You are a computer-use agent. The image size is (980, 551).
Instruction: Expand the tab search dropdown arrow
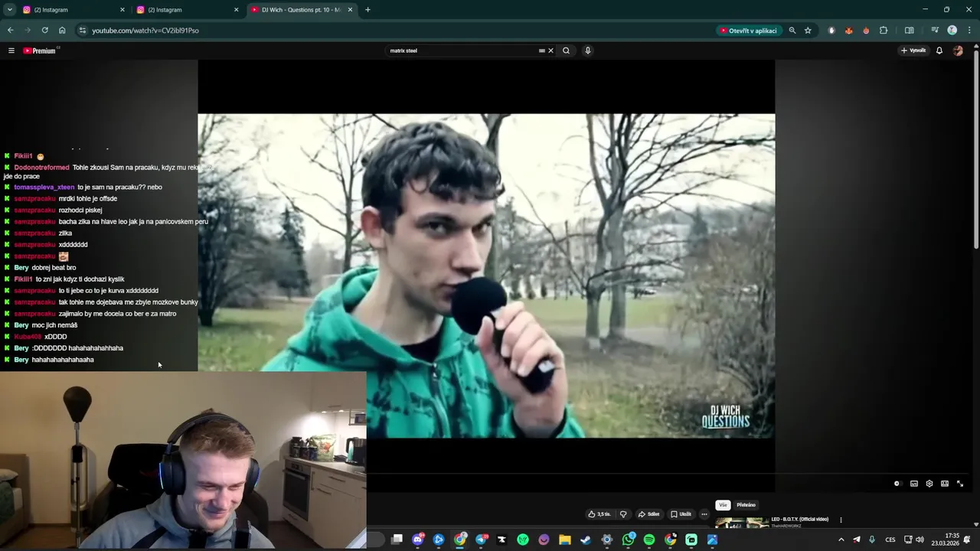click(9, 10)
